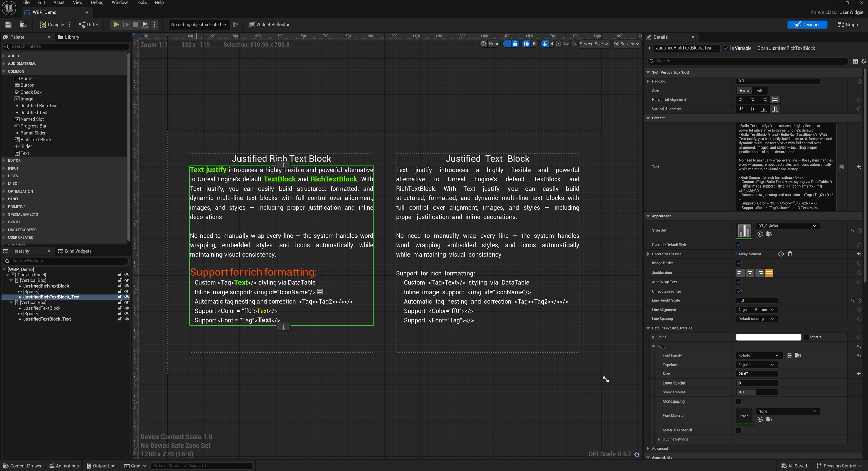Set Justification to align right
The image size is (868, 471).
759,273
